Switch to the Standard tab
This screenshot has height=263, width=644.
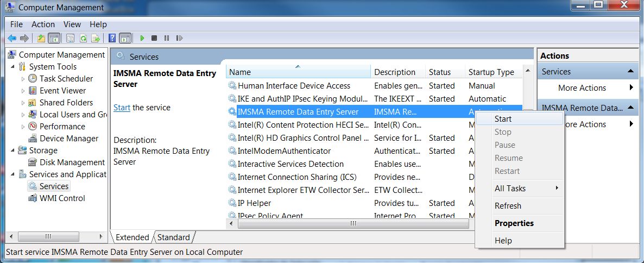pos(174,237)
